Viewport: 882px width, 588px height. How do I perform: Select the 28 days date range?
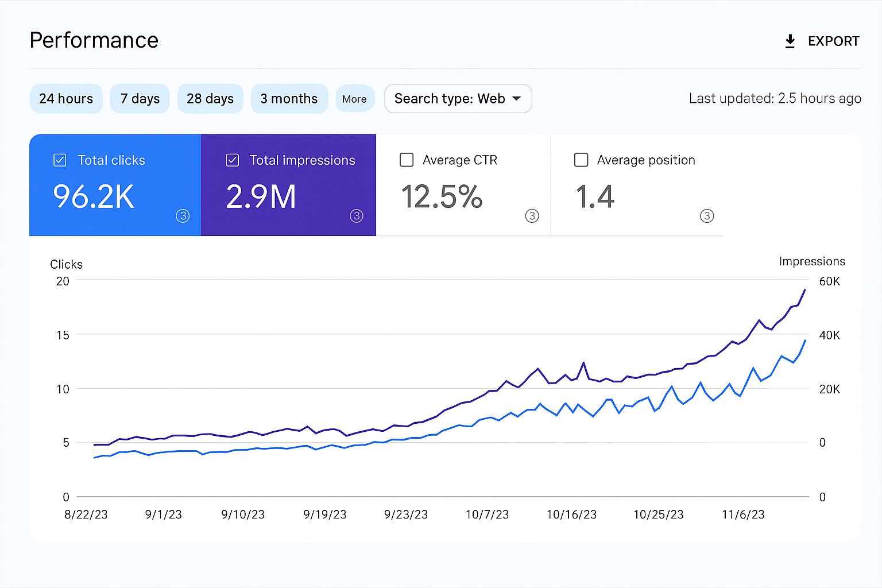[x=210, y=98]
